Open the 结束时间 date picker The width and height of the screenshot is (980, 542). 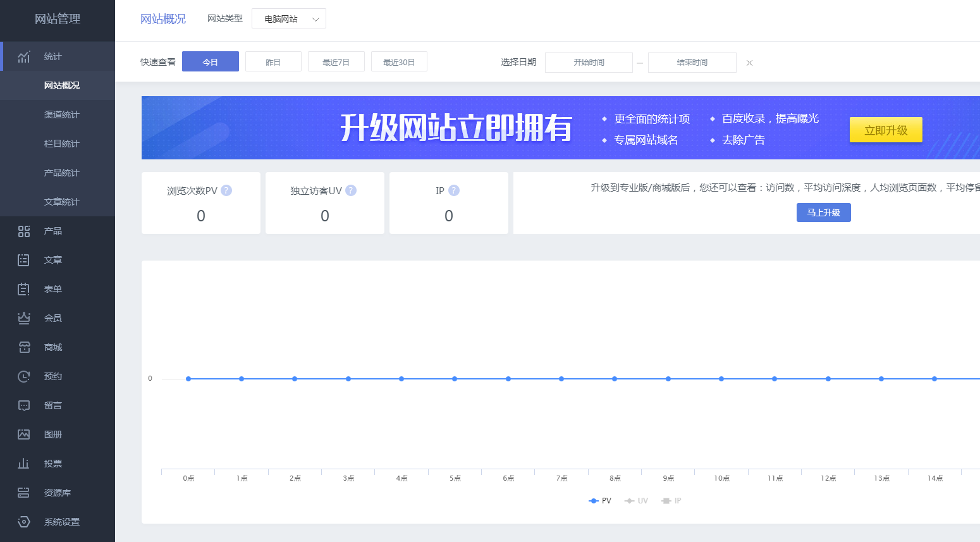tap(692, 62)
